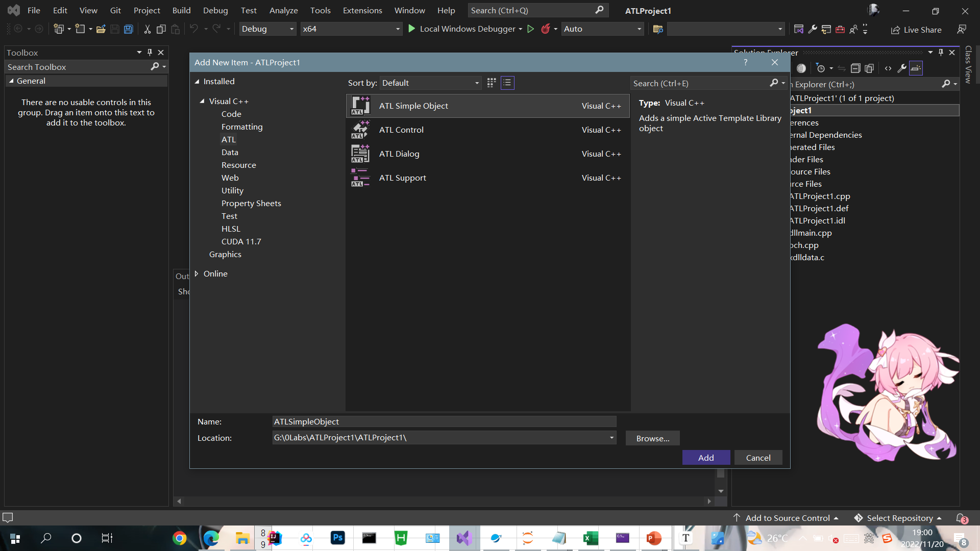Click the Cut scissors toolbar icon

click(147, 29)
